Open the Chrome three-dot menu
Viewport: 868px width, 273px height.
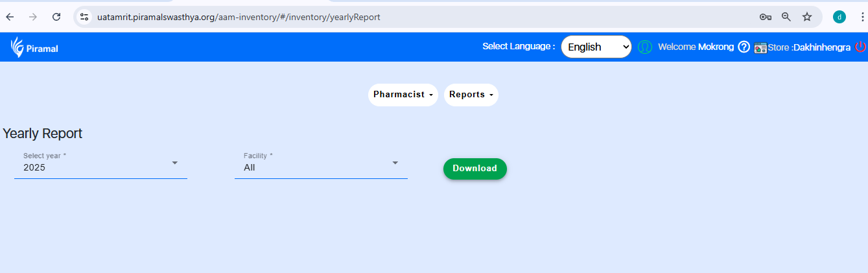(862, 17)
